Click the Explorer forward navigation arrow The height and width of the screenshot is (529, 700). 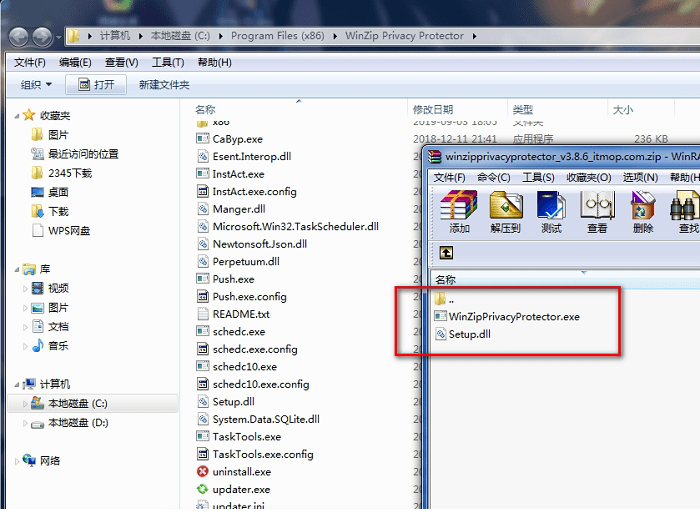click(42, 37)
